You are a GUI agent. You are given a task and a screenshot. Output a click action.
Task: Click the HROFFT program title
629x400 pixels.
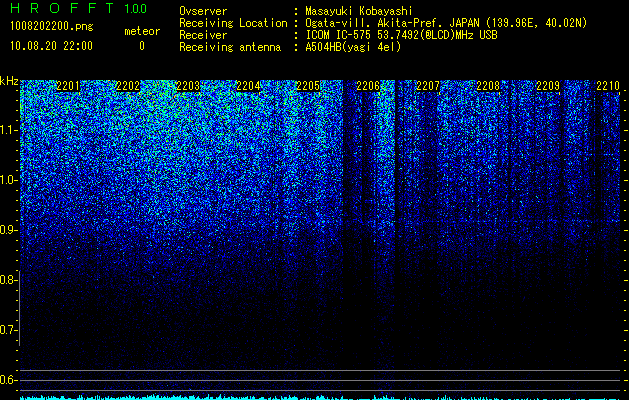[x=62, y=8]
